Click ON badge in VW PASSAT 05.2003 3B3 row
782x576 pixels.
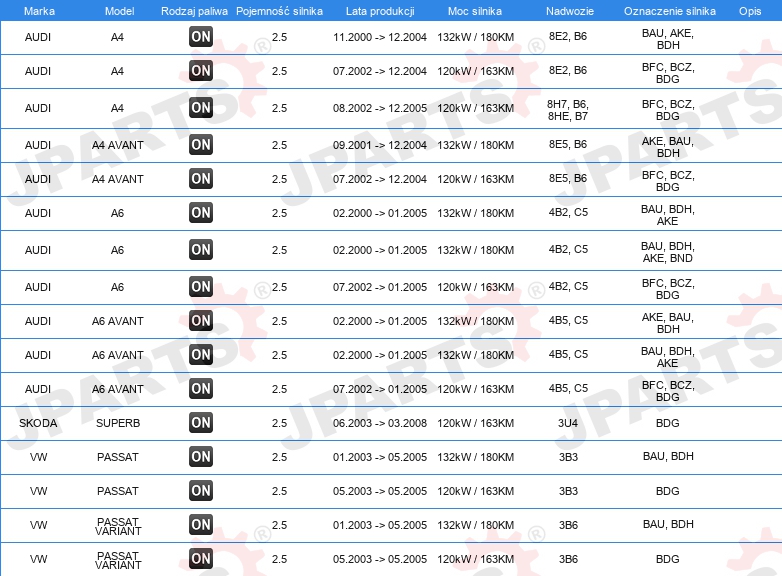[x=201, y=490]
